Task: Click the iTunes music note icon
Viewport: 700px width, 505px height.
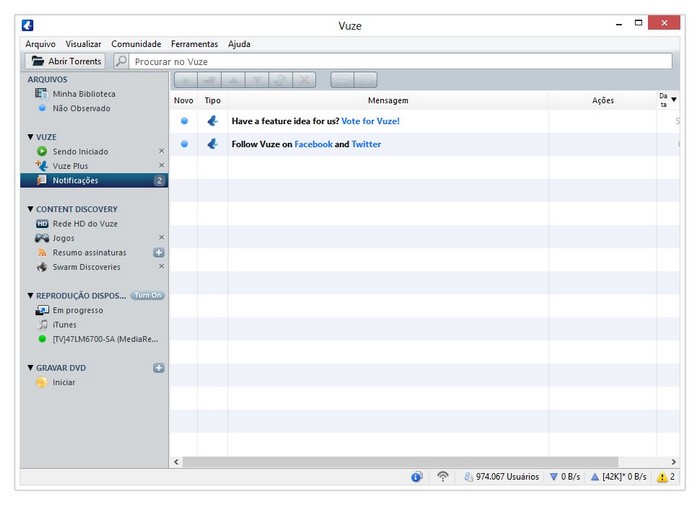Action: [42, 324]
